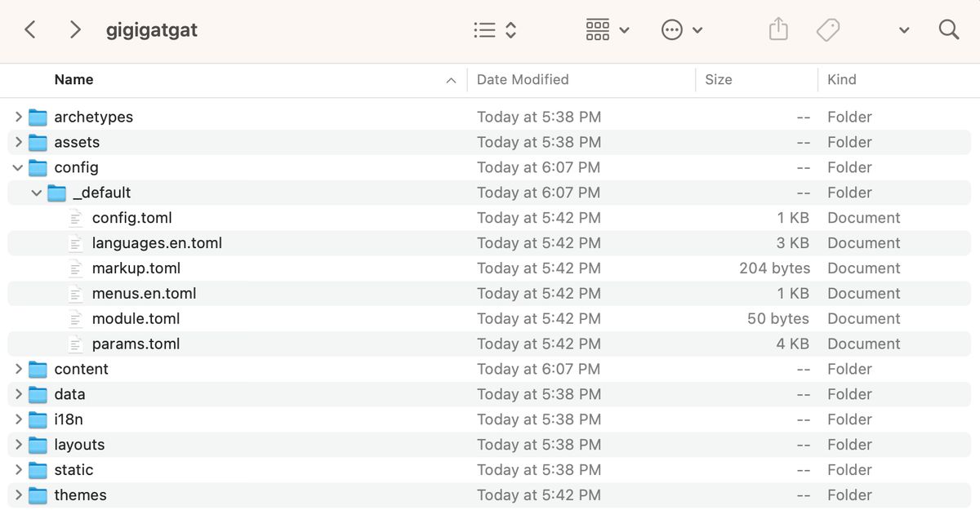This screenshot has height=519, width=980.
Task: Select the content folder icon
Action: [38, 370]
